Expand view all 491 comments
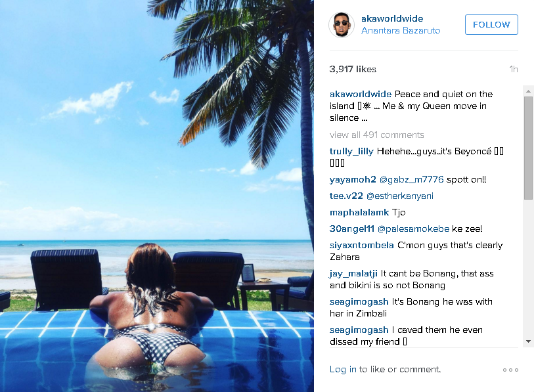534x392 pixels. [376, 135]
